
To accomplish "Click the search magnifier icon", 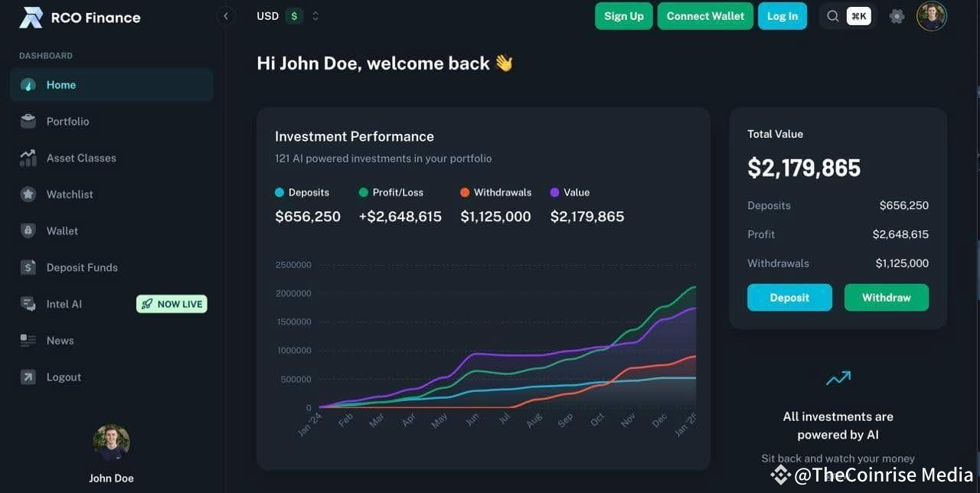I will click(x=832, y=15).
